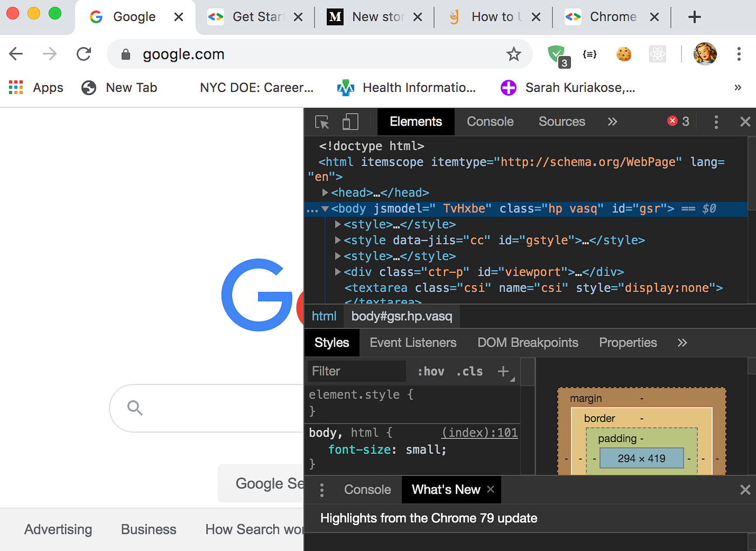Click the 294 × 419 content box

pos(642,458)
